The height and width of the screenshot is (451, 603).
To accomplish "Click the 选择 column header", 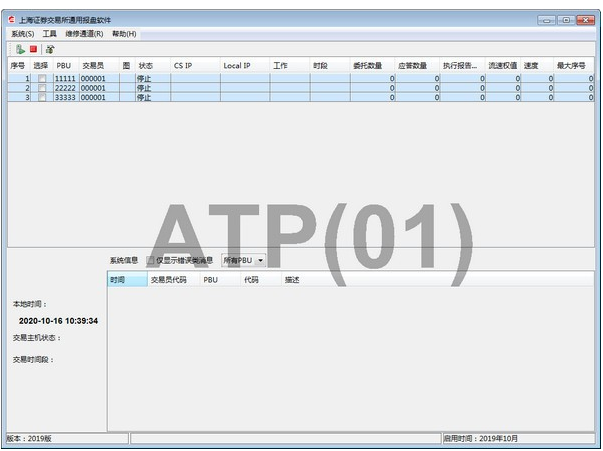I will (x=42, y=66).
